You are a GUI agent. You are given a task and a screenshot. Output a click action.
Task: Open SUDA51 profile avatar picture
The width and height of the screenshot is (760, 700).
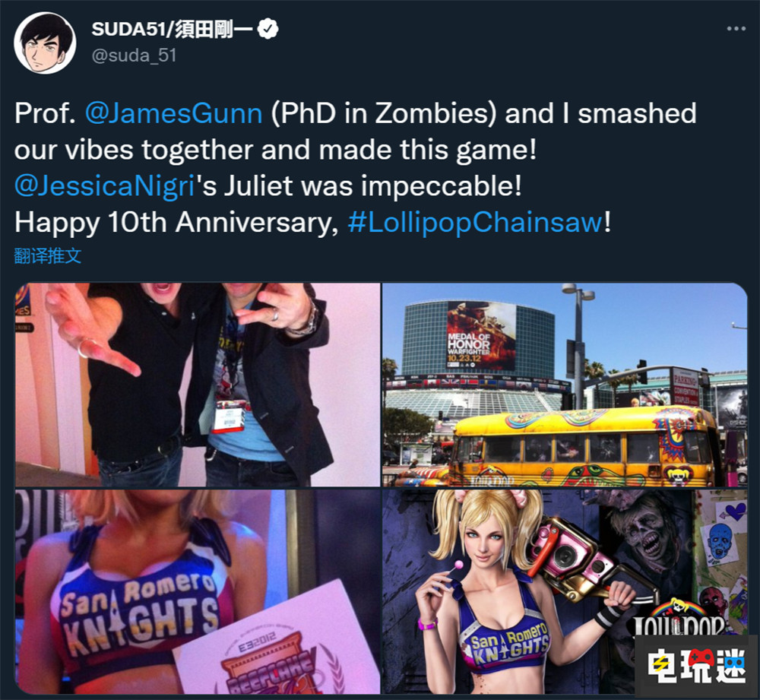tap(45, 43)
